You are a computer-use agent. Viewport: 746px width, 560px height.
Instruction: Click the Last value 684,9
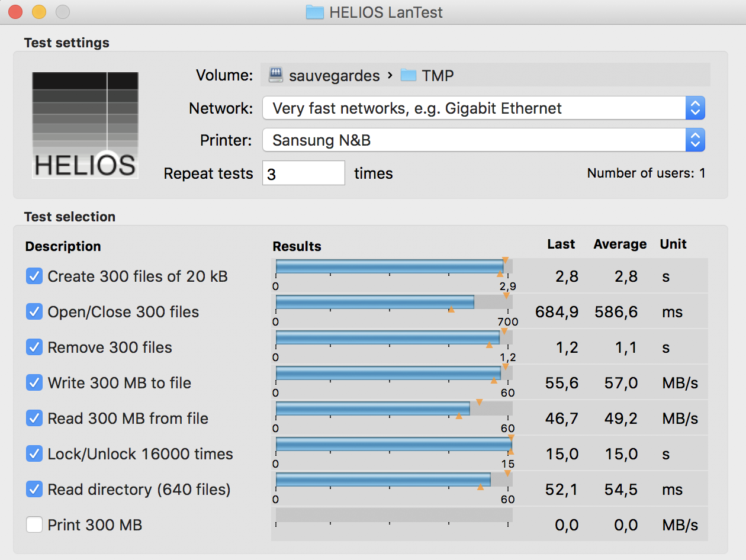coord(557,312)
